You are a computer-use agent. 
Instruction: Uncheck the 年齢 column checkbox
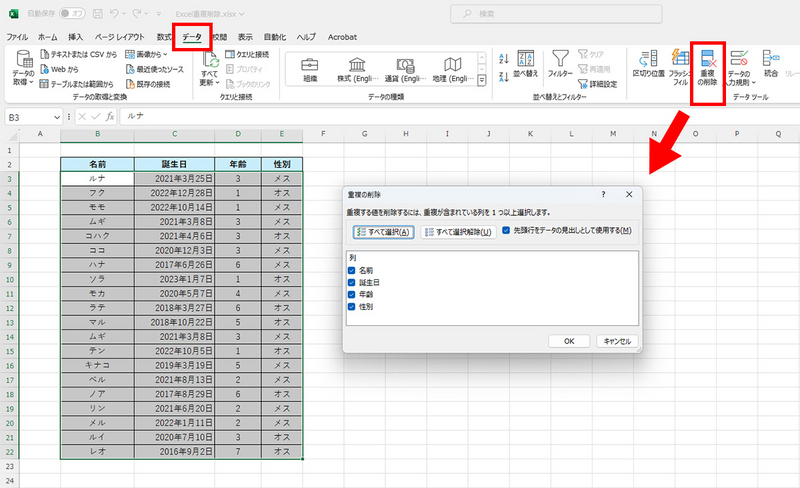pos(352,295)
